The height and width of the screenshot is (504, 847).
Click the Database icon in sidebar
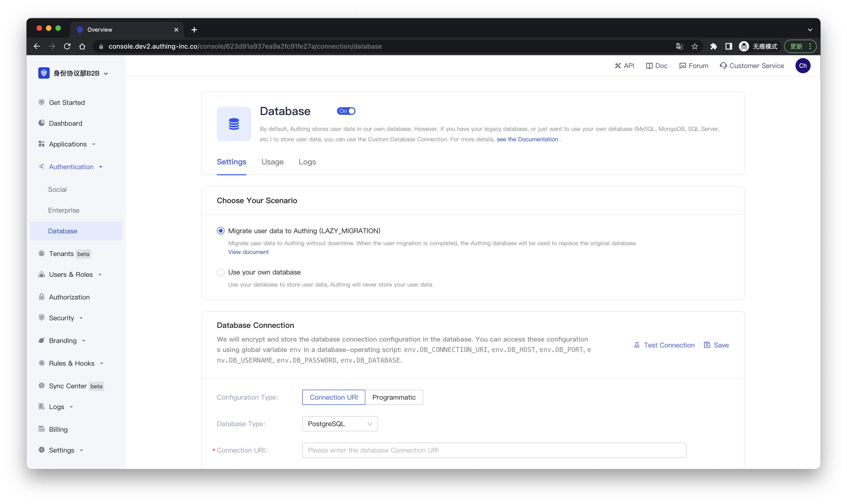[62, 231]
